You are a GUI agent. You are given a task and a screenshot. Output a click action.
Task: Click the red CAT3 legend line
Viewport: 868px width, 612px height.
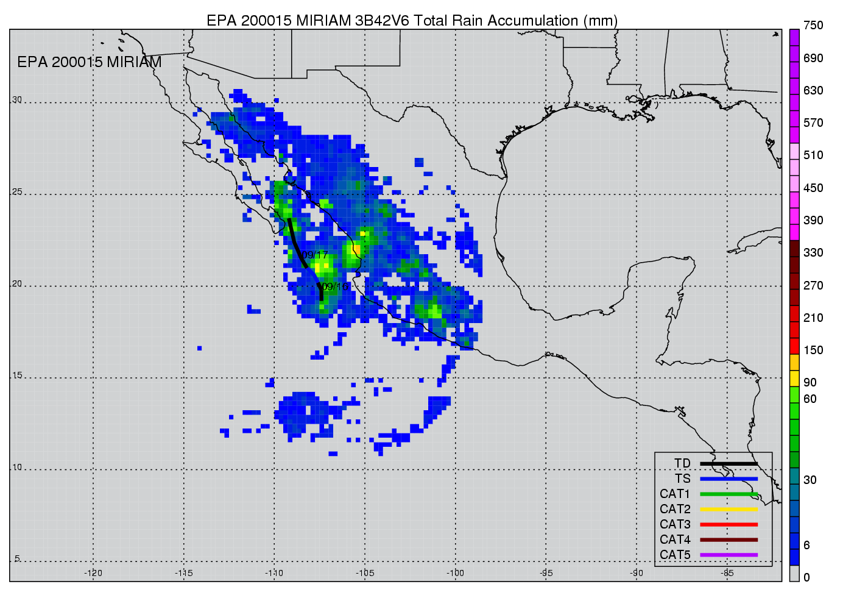(x=729, y=525)
